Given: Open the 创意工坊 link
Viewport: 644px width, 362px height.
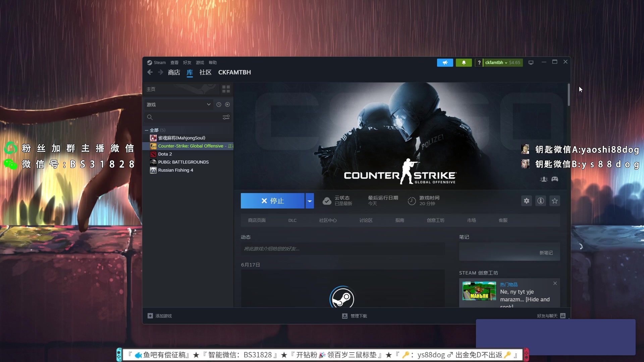Looking at the screenshot, I should pyautogui.click(x=435, y=220).
